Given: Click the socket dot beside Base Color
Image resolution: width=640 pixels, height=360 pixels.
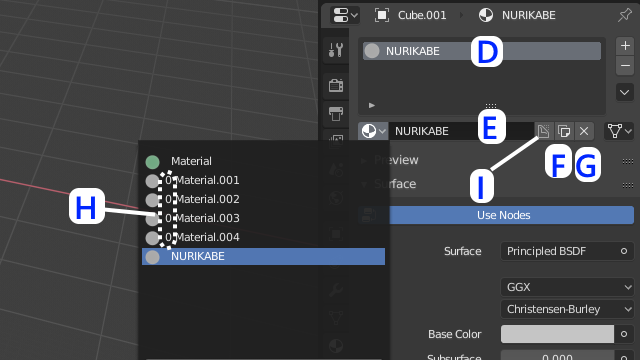Looking at the screenshot, I should [624, 334].
